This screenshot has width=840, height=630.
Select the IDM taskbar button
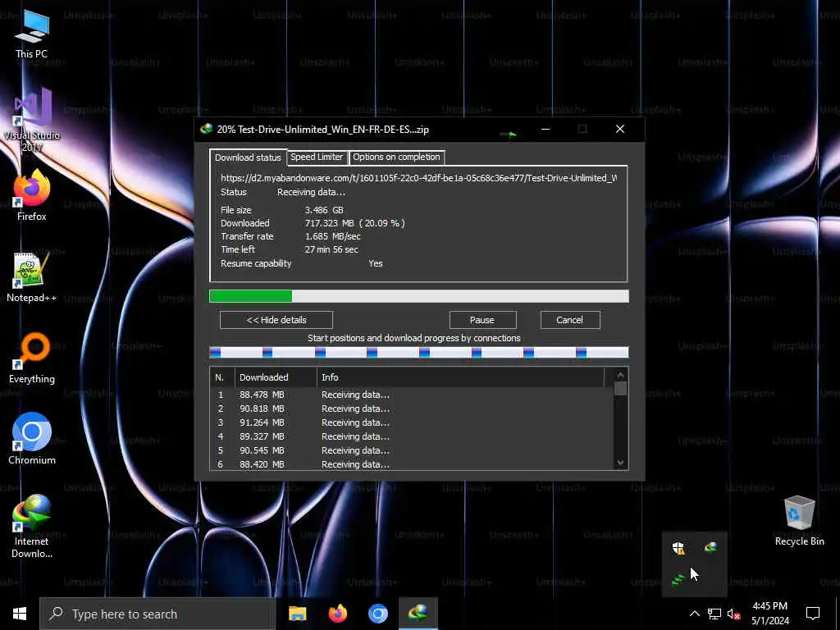click(418, 614)
